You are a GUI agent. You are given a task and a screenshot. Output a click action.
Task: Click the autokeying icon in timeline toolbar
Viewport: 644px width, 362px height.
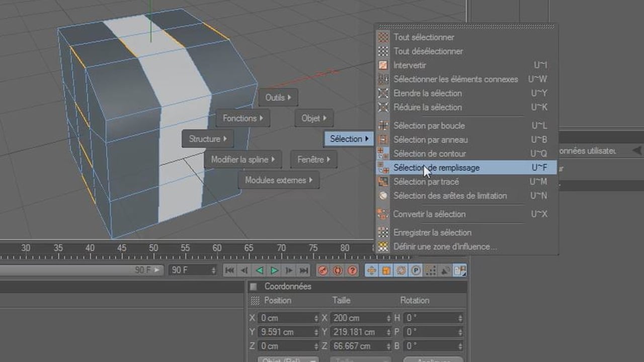point(338,270)
